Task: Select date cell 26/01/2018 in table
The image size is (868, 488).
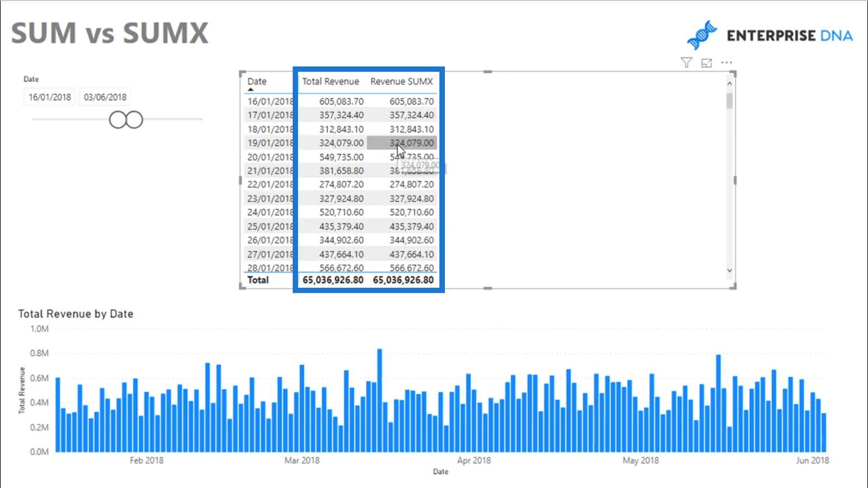Action: (270, 240)
